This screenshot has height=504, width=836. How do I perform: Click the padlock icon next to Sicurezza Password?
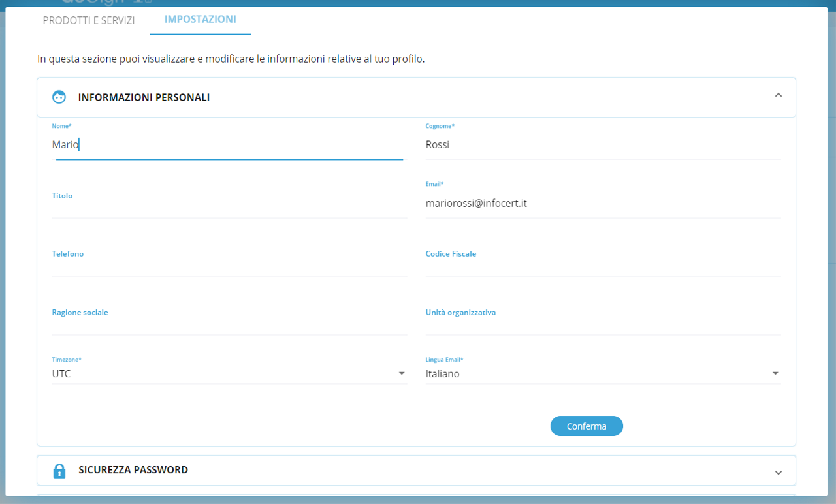coord(59,471)
